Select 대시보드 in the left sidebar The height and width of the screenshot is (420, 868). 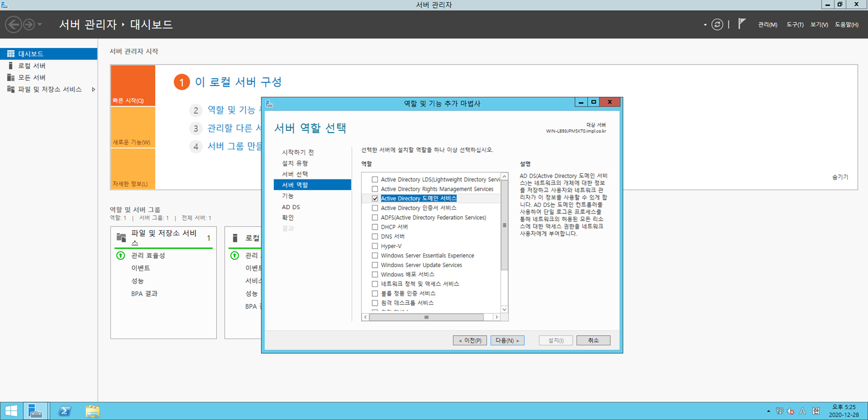pyautogui.click(x=49, y=54)
